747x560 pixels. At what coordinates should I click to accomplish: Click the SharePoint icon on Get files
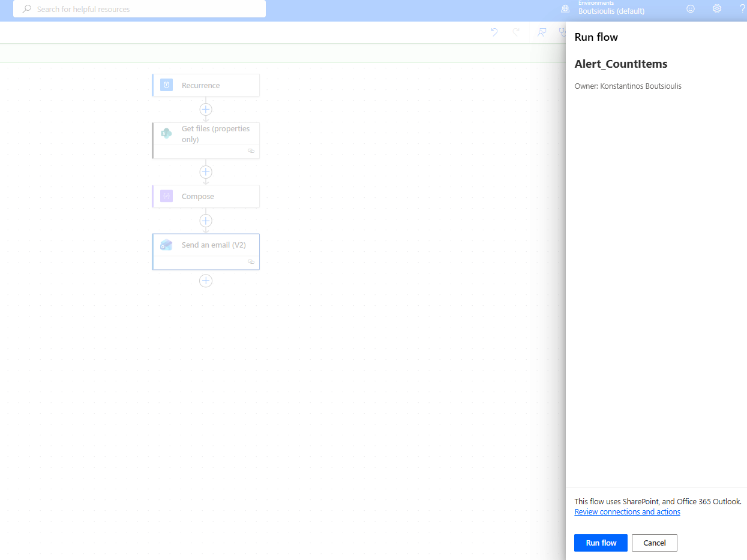click(x=166, y=133)
